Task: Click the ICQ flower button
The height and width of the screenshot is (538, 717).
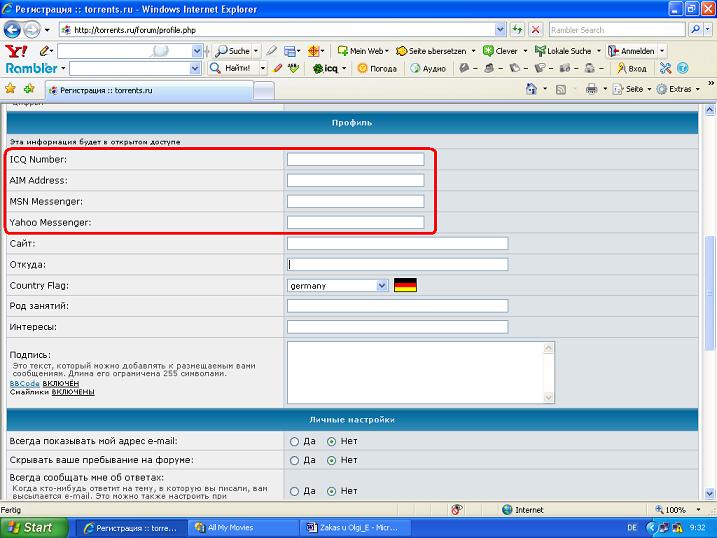Action: coord(326,69)
